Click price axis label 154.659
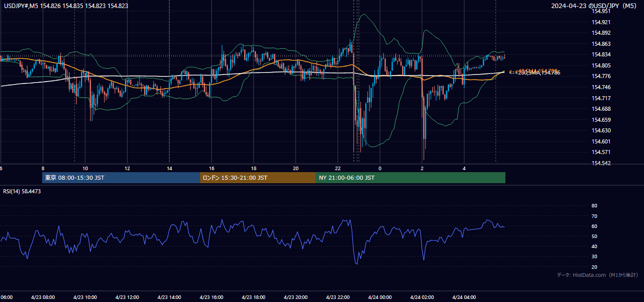Image resolution: width=644 pixels, height=302 pixels. pos(602,120)
